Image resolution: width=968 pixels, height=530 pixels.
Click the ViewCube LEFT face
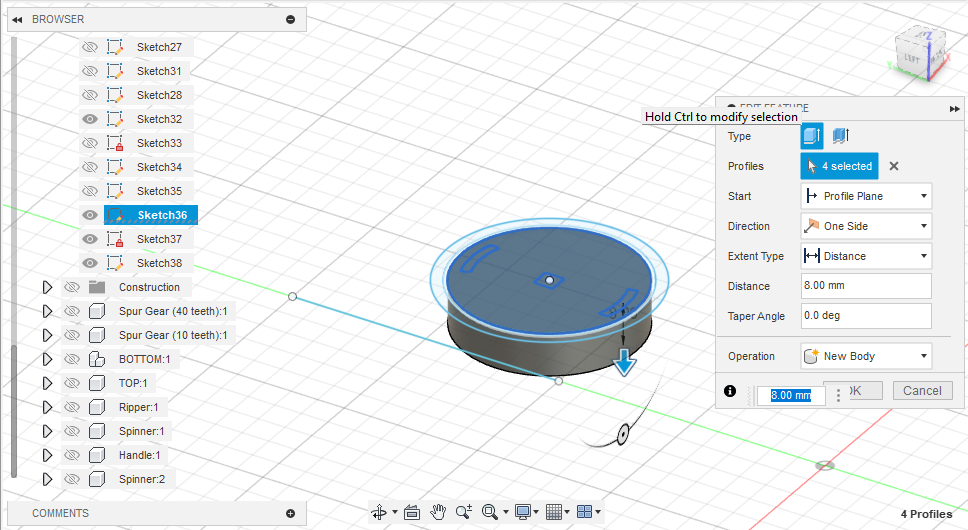[x=912, y=59]
